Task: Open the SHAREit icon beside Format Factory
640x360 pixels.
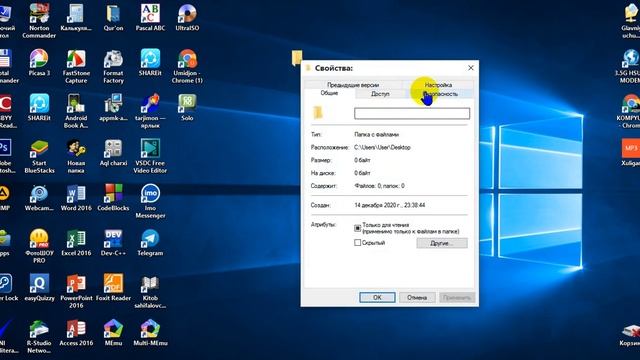Action: coord(150,62)
